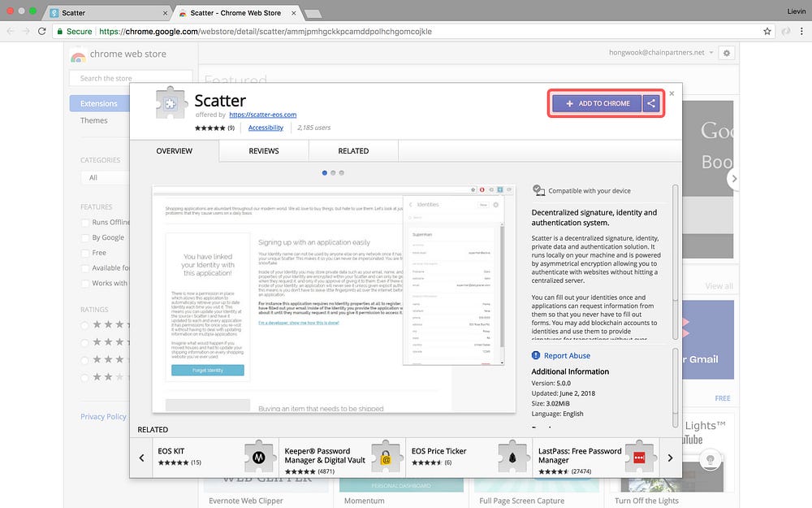
Task: Open the EOS KIT related extension
Action: point(171,451)
